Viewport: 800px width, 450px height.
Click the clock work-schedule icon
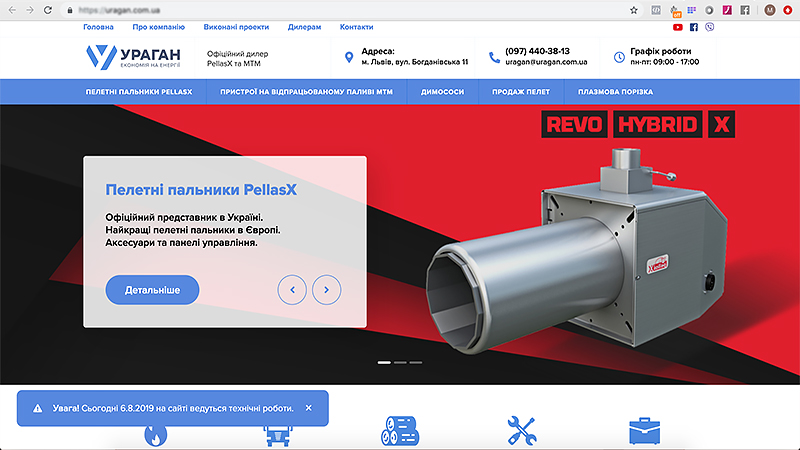pos(619,57)
